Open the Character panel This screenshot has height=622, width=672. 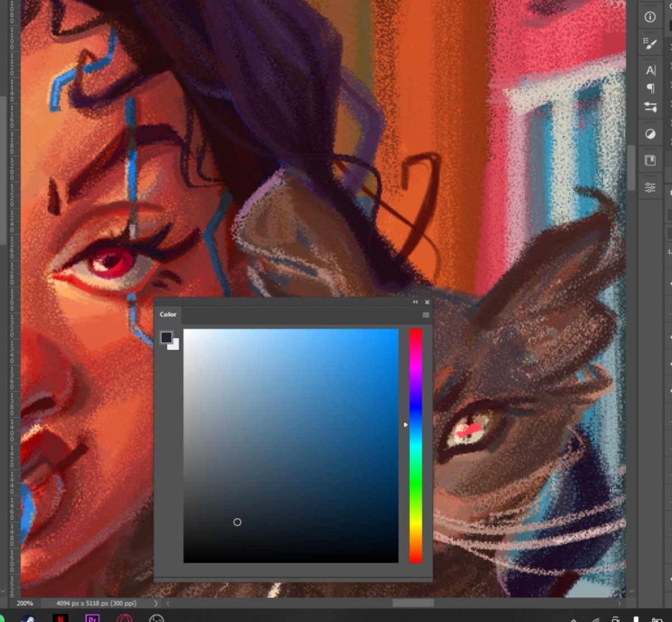[x=650, y=70]
